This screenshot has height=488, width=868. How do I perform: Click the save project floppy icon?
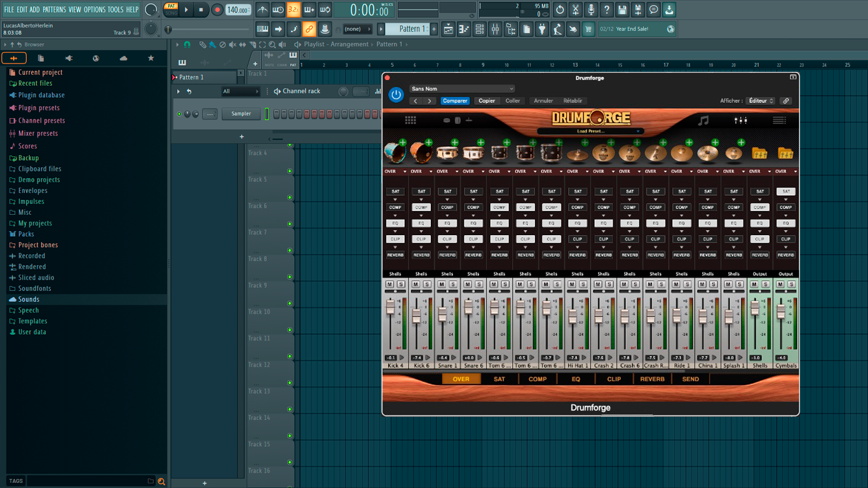click(622, 10)
